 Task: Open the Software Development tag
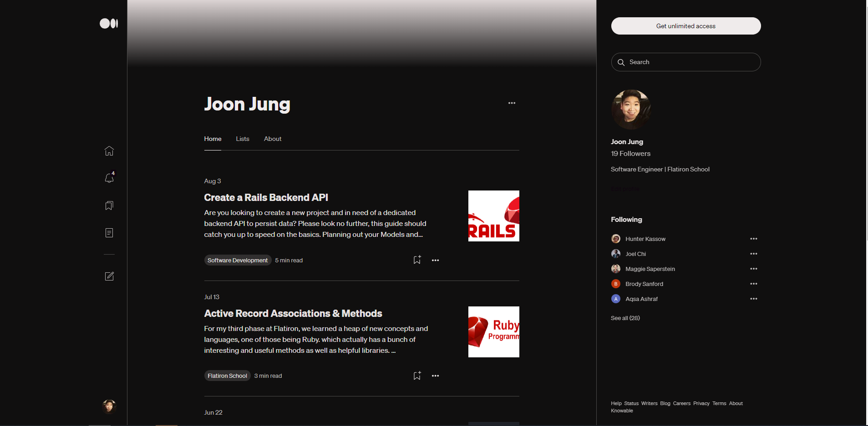(x=237, y=260)
